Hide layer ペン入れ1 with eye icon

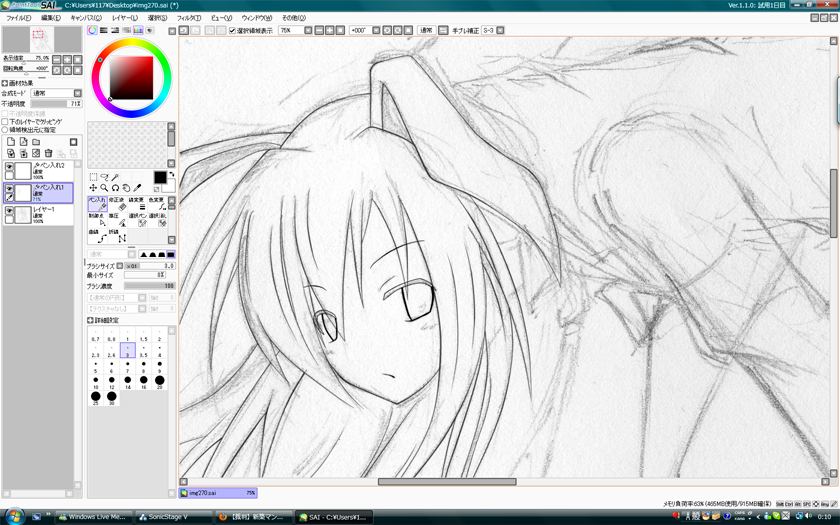(9, 189)
